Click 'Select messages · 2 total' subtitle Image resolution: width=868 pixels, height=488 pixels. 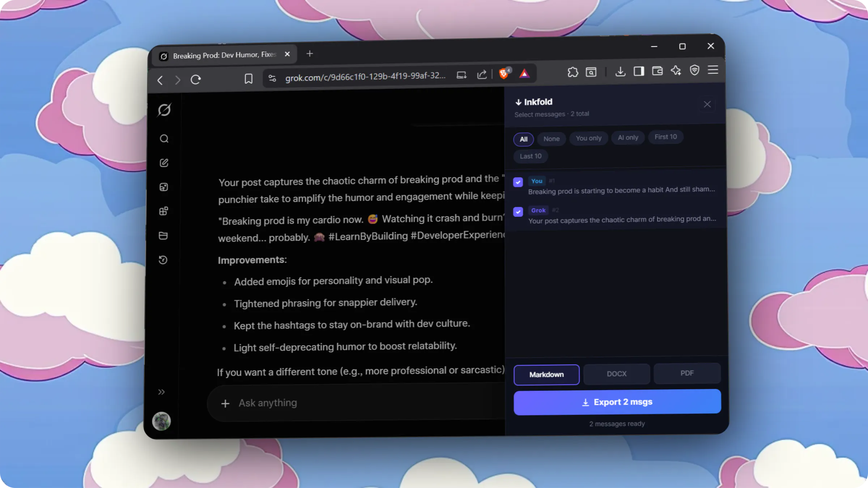[552, 114]
